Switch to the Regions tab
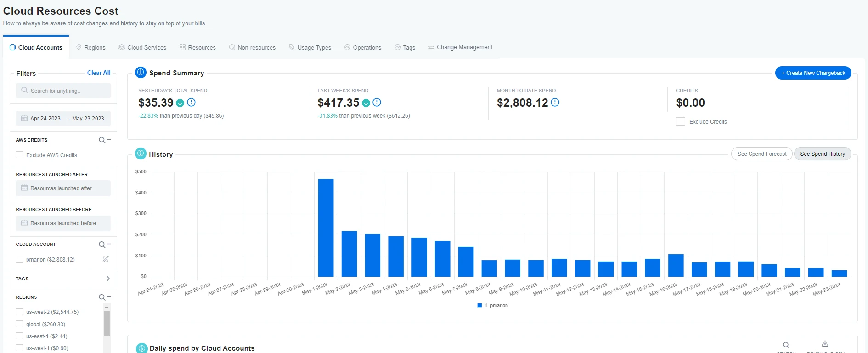 [x=90, y=47]
